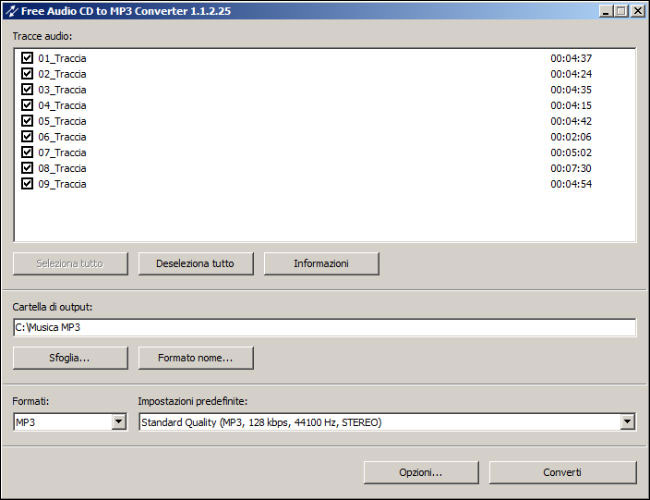Click the Cartella di output path field
650x500 pixels.
coord(324,328)
